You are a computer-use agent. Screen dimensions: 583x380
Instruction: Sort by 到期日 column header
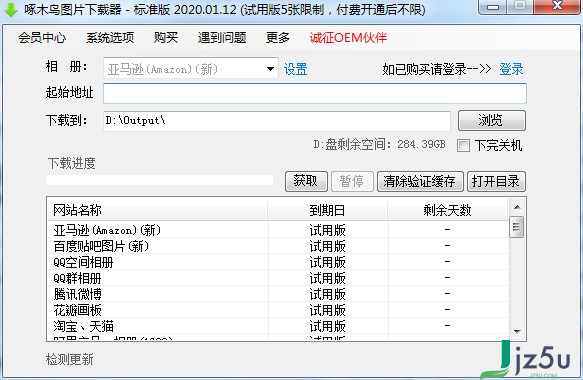[x=328, y=210]
